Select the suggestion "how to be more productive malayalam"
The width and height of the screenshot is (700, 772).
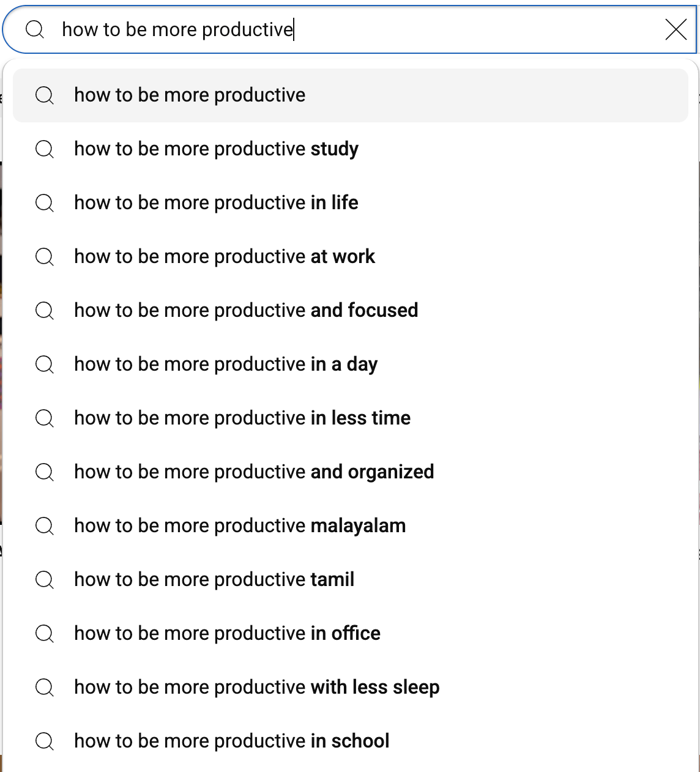pyautogui.click(x=239, y=525)
